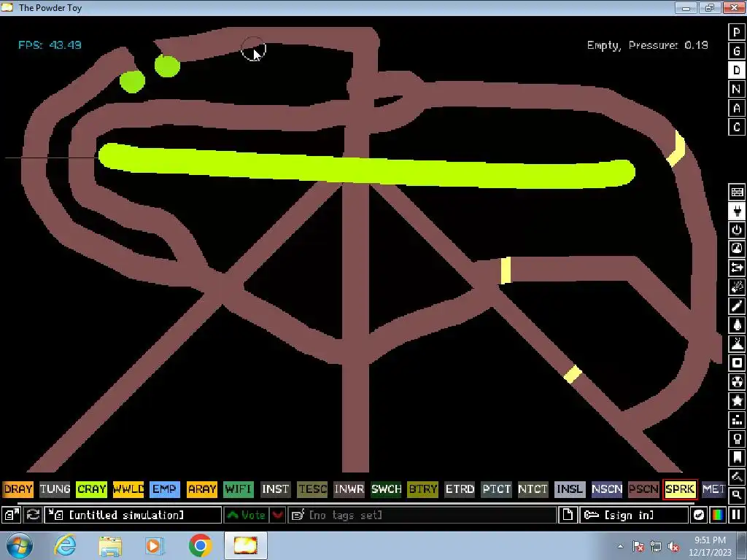Open the Powders category (pile icon)
747x560 pixels.
click(737, 344)
